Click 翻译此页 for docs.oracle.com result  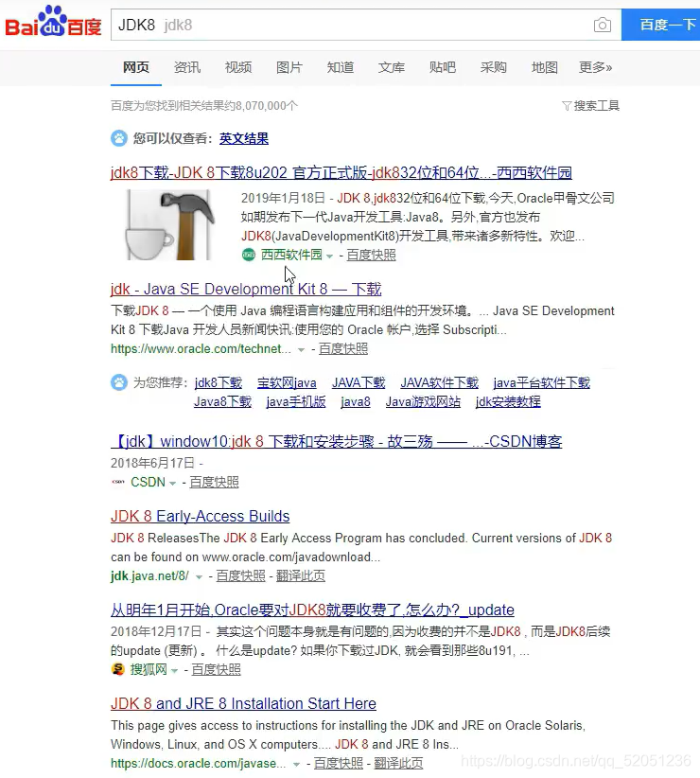coord(398,764)
